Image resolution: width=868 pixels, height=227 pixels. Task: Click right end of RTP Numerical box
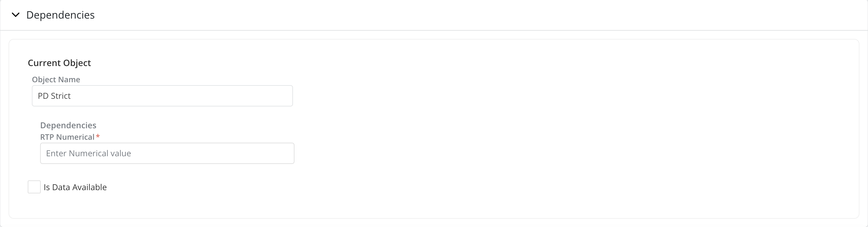284,153
